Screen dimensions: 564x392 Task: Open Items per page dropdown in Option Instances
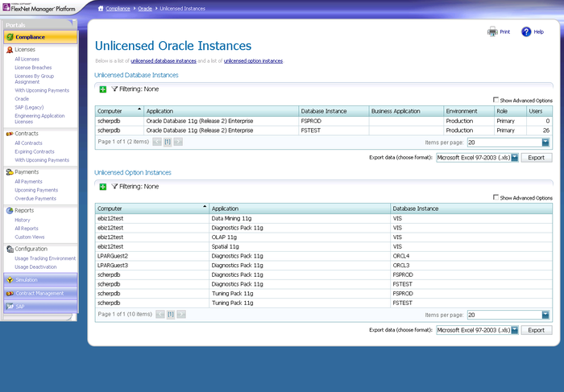(x=545, y=315)
